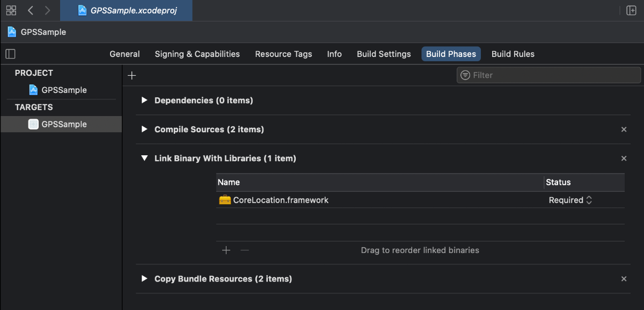Viewport: 644px width, 310px height.
Task: Click the Dependencies (0 items) title
Action: [204, 100]
